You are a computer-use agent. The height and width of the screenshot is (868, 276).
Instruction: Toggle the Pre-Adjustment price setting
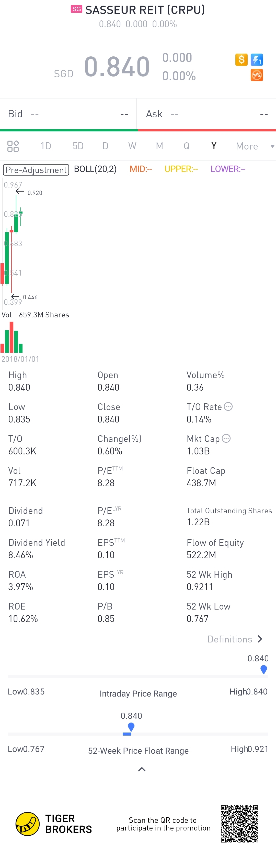coord(36,169)
